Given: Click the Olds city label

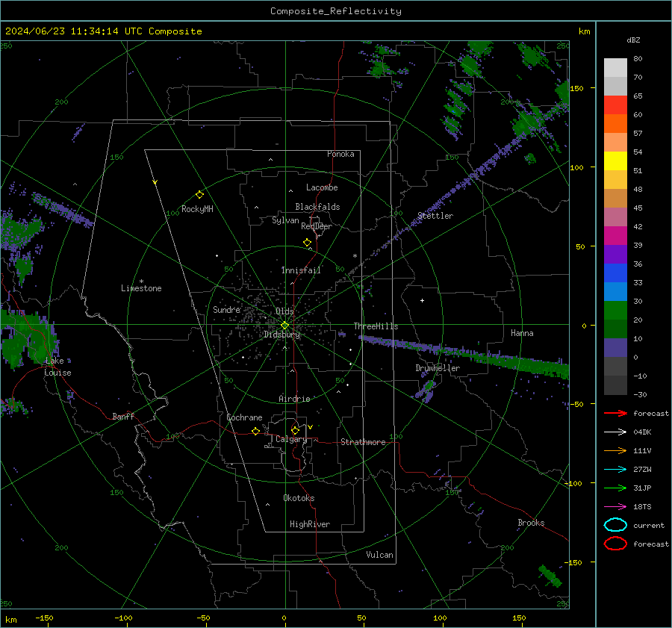Looking at the screenshot, I should [284, 311].
